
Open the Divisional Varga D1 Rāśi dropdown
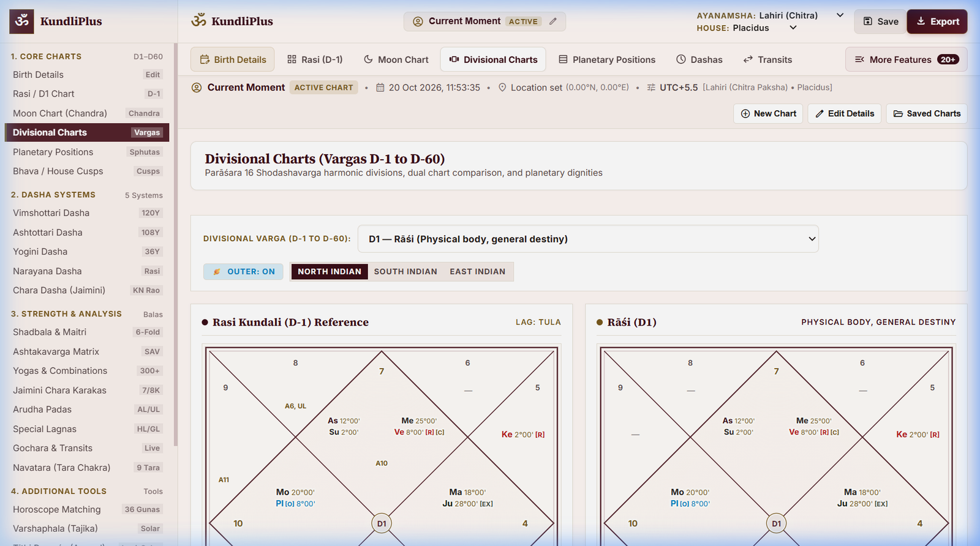588,239
